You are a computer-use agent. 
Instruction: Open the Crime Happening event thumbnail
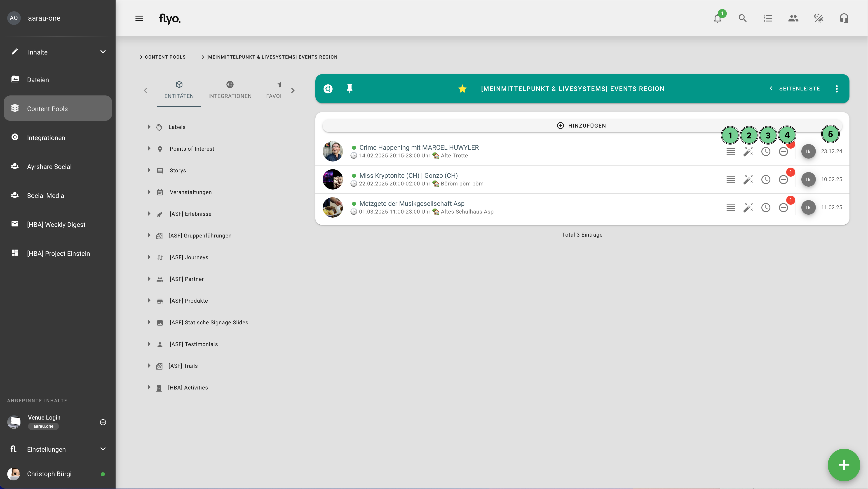pyautogui.click(x=333, y=151)
